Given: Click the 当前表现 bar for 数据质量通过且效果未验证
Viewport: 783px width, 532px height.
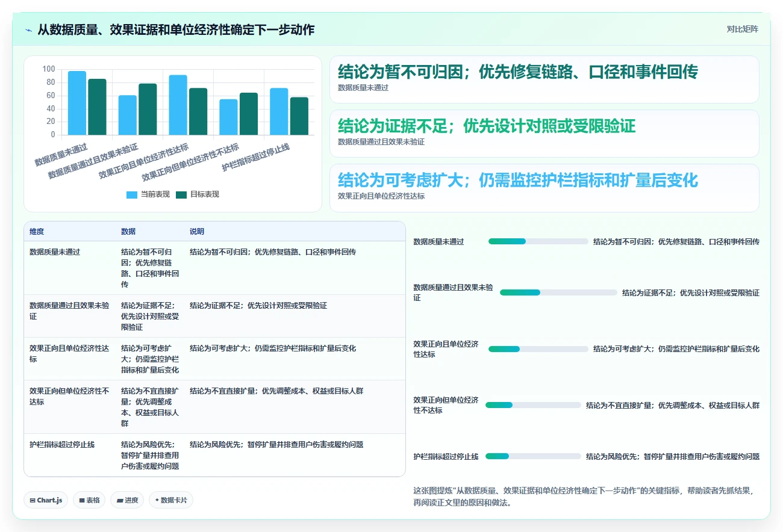Looking at the screenshot, I should pos(127,115).
